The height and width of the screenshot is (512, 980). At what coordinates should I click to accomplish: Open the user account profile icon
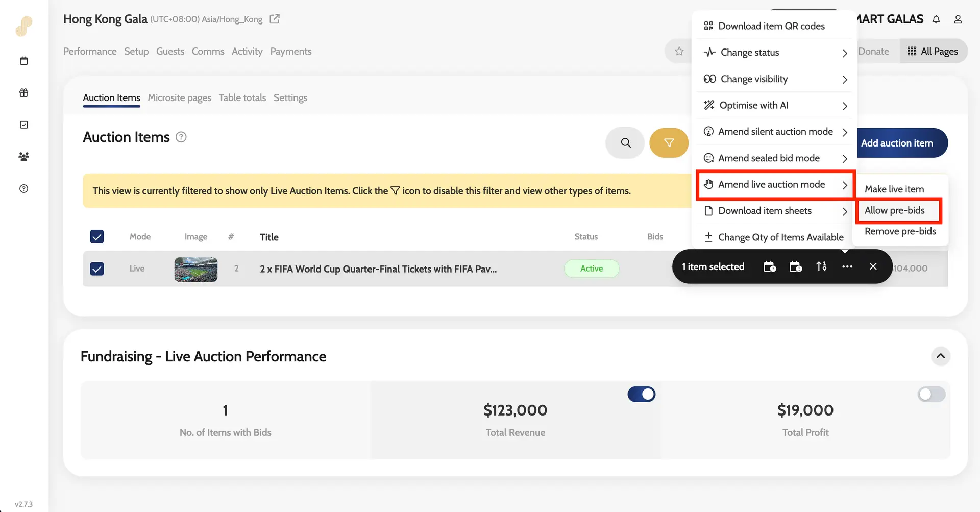958,19
